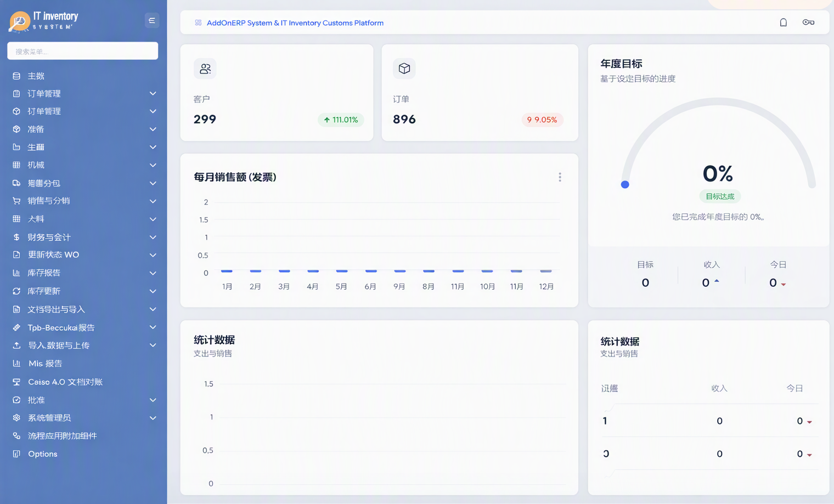Click the 搜索菜单 search field
This screenshot has height=504, width=834.
tap(83, 51)
